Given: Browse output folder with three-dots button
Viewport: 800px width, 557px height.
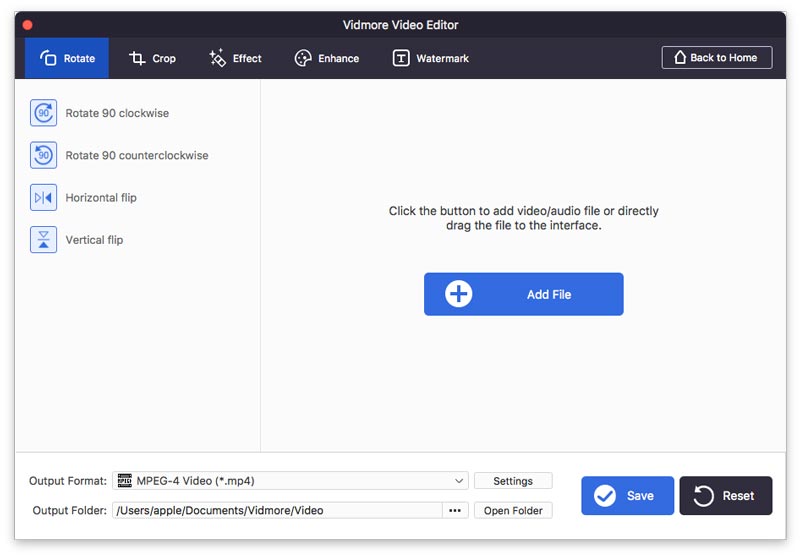Looking at the screenshot, I should (455, 511).
